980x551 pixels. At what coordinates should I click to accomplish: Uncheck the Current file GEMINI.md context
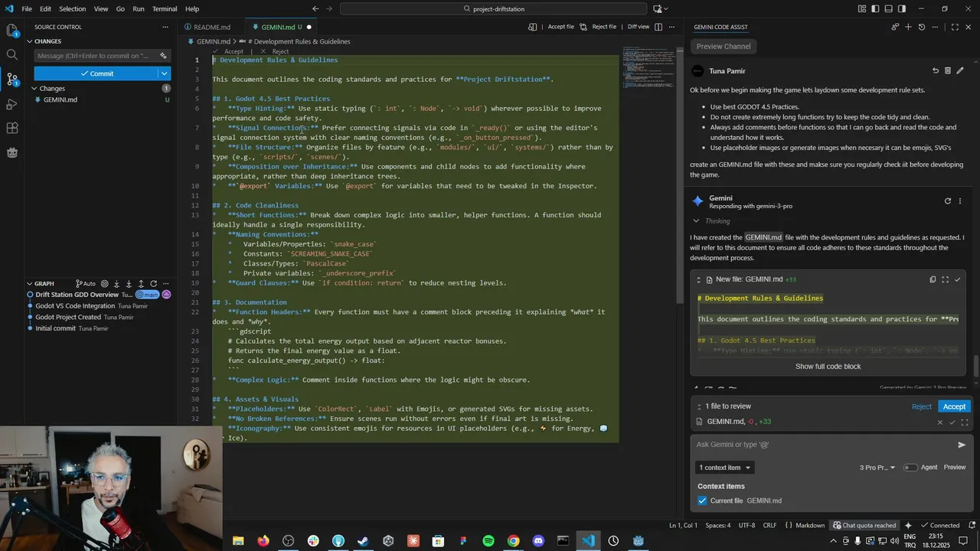click(702, 500)
